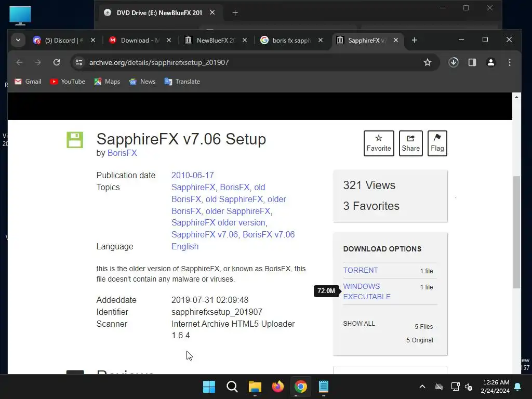Click the This PC desktop monitor icon
The height and width of the screenshot is (399, 532).
click(20, 15)
